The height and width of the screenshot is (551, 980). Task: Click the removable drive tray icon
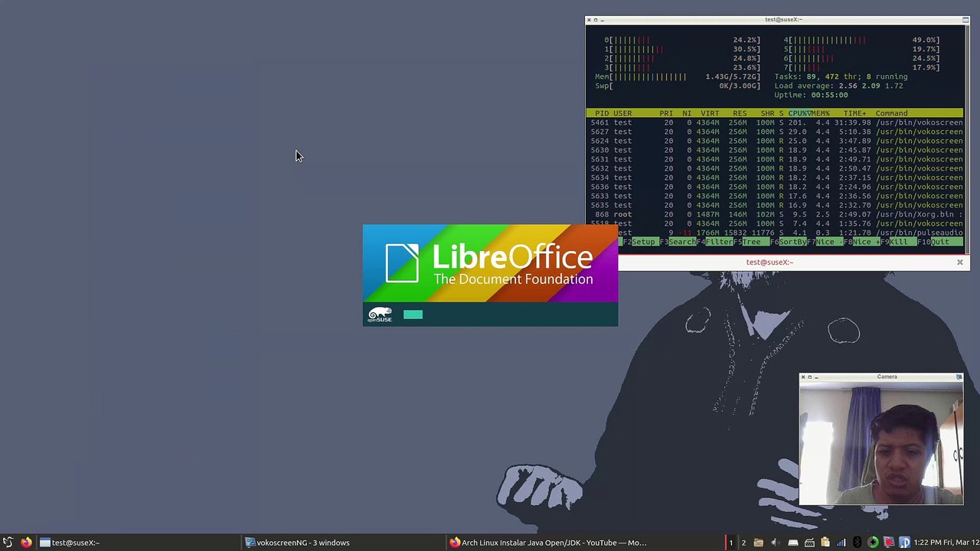coord(793,543)
